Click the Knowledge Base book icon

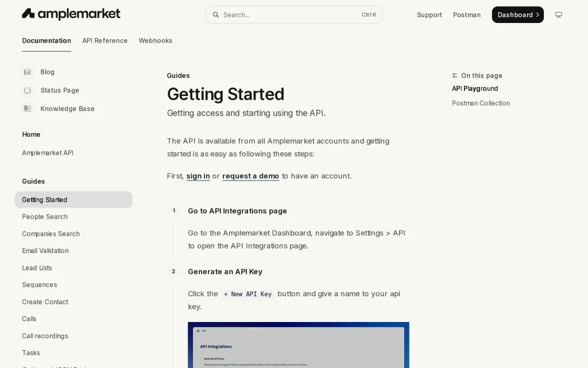tap(28, 109)
